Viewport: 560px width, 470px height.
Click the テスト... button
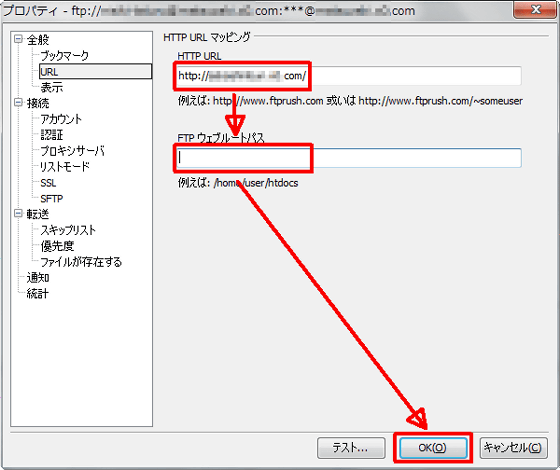coord(351,448)
